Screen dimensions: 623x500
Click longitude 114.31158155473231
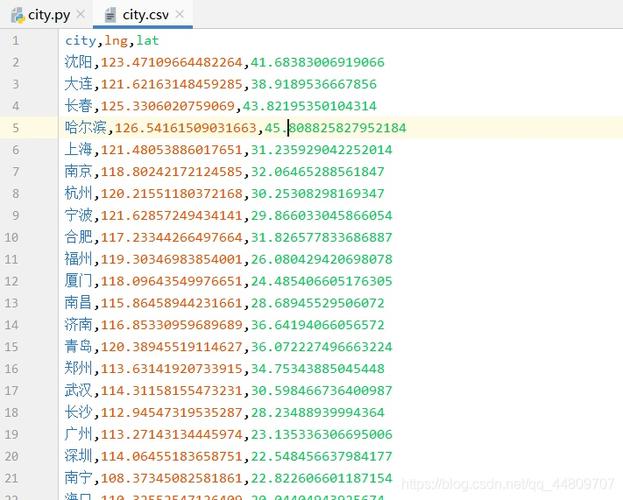coord(172,390)
